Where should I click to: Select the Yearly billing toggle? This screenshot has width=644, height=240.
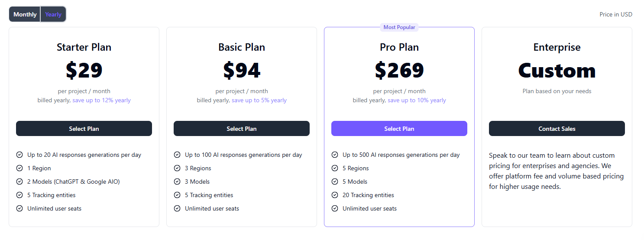click(x=53, y=14)
